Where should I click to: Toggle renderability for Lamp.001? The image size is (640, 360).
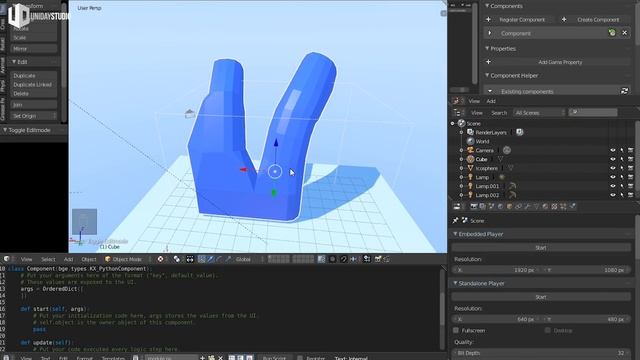pyautogui.click(x=631, y=186)
